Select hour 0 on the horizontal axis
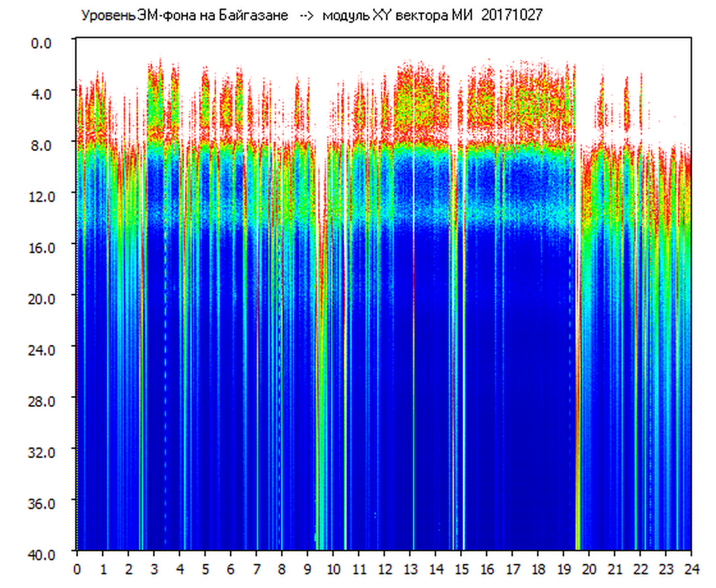The height and width of the screenshot is (588, 716). [77, 569]
